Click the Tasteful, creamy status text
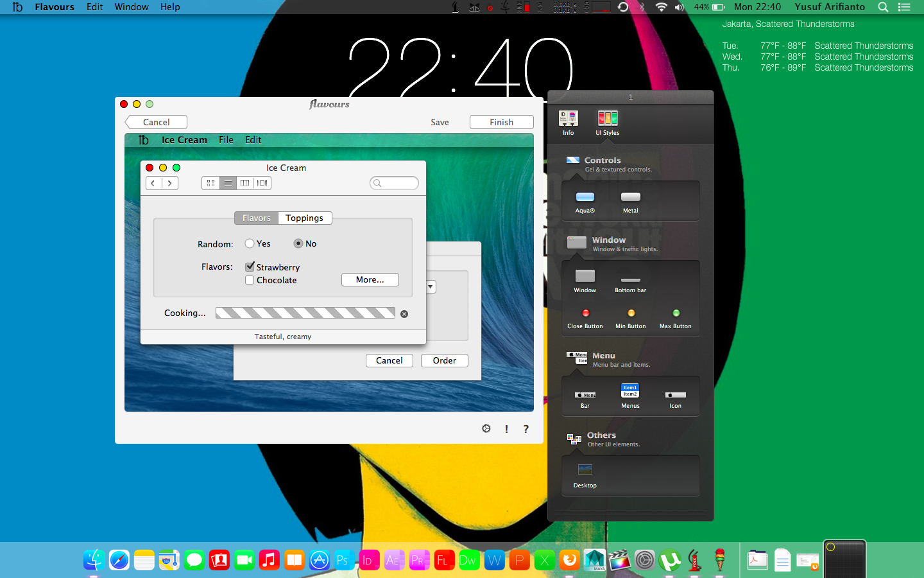The width and height of the screenshot is (924, 578). click(x=283, y=337)
